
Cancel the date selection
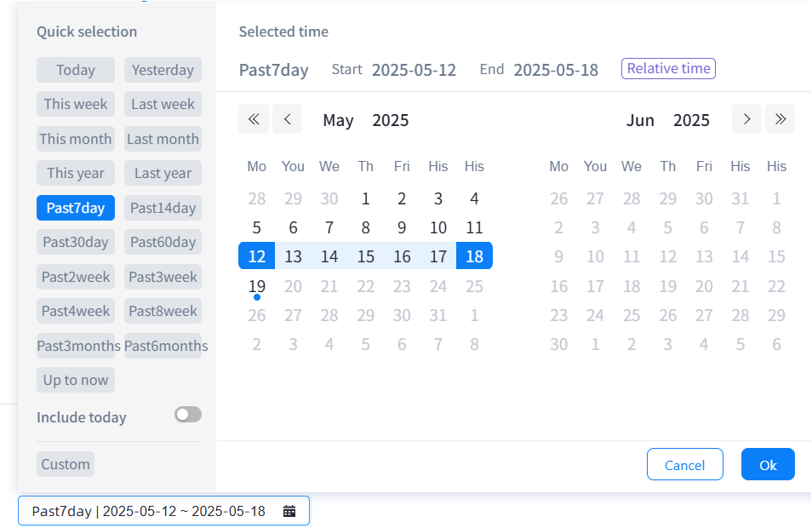pos(684,465)
